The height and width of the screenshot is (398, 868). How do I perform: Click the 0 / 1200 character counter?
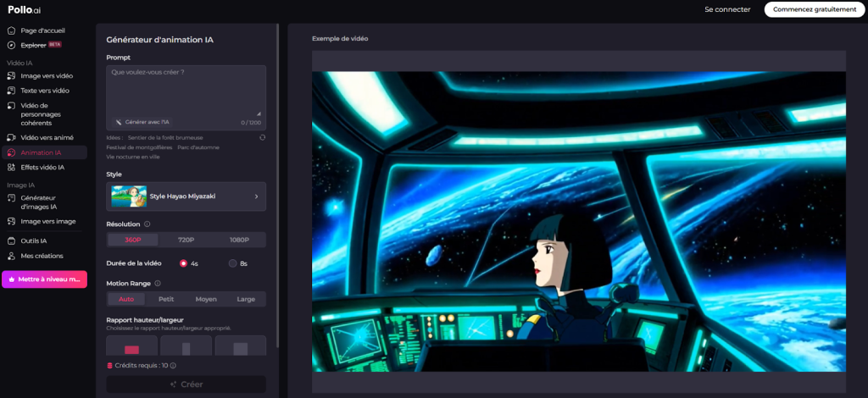coord(252,123)
